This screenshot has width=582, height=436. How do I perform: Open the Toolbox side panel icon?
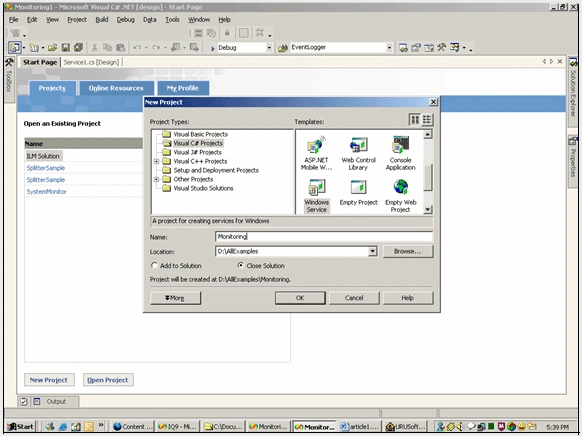tap(9, 62)
